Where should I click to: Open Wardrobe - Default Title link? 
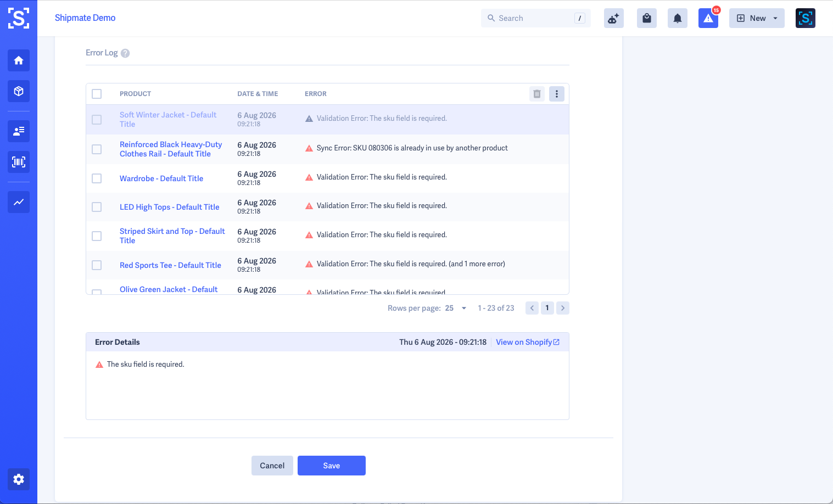(161, 178)
